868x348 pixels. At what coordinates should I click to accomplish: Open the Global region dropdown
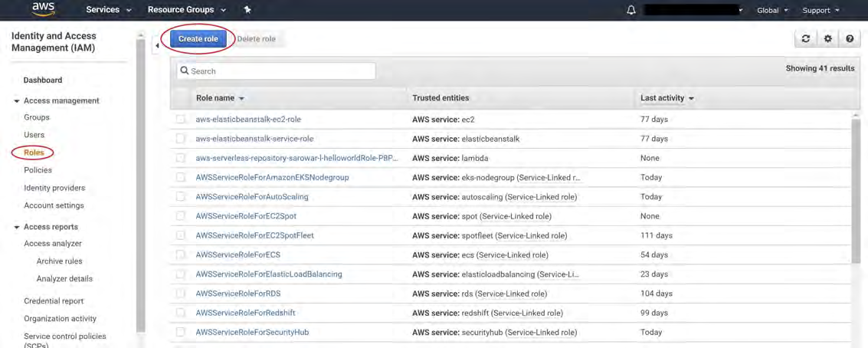click(772, 10)
